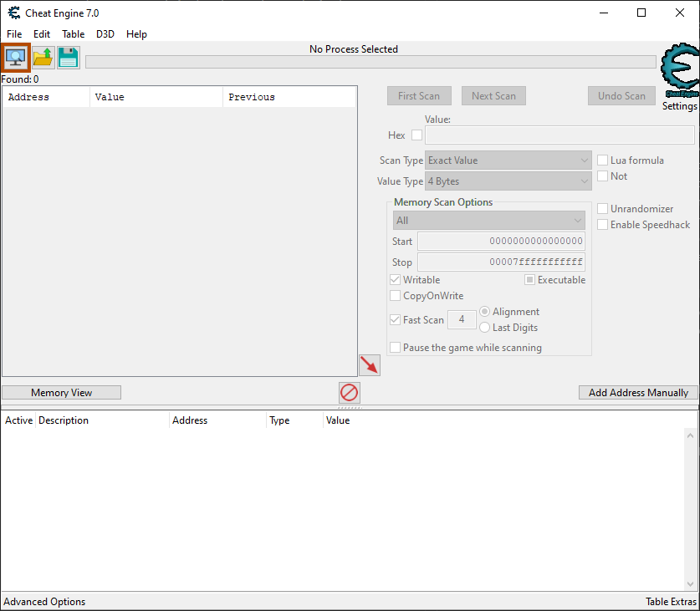Click the Stop address field

pos(501,262)
